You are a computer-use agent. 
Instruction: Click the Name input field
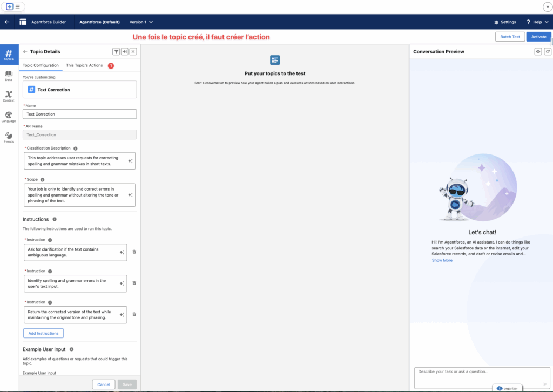pyautogui.click(x=80, y=114)
